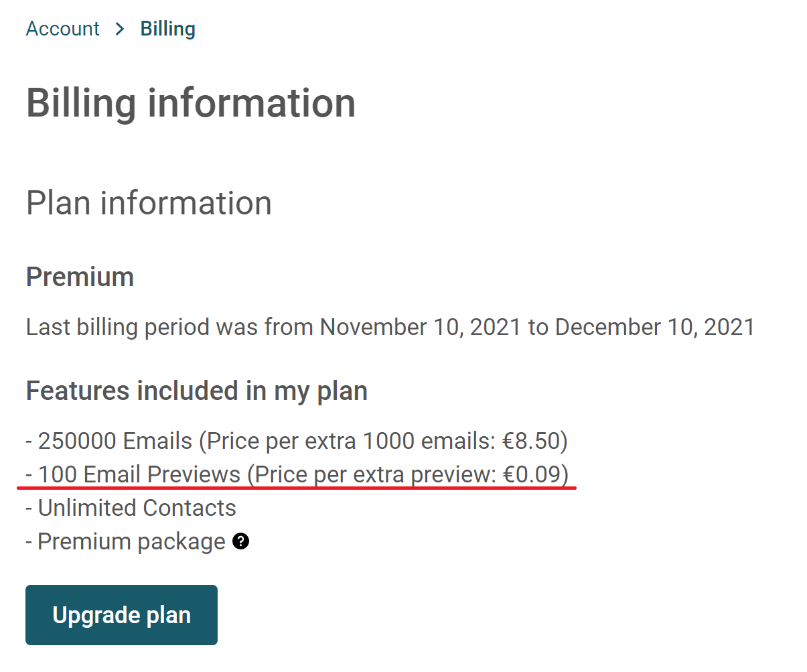Click the November 10, 2021 start date

point(421,327)
